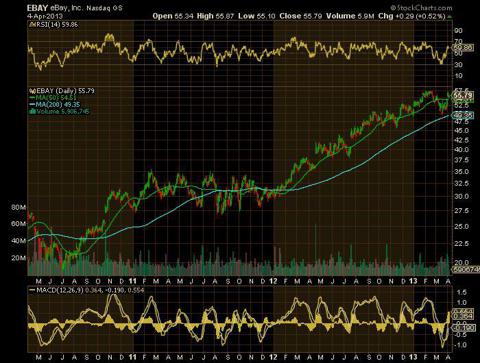Screen dimensions: 480x363
Task: Click year label 11 under the MACD panel
Action: pos(133,357)
